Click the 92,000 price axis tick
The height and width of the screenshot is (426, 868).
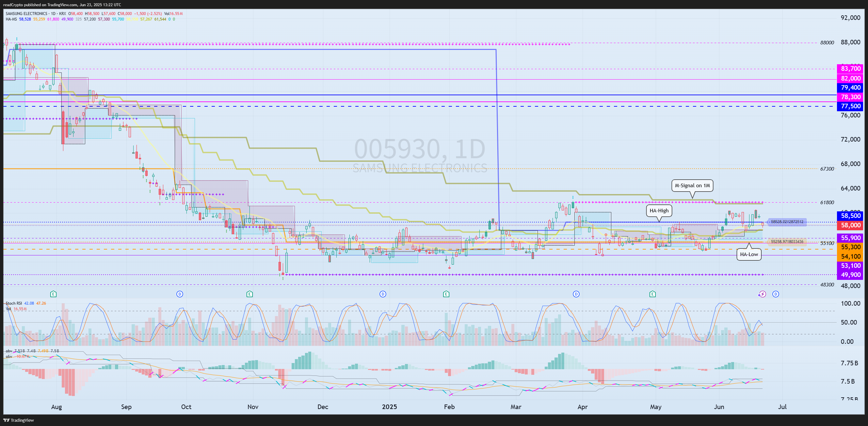click(850, 18)
